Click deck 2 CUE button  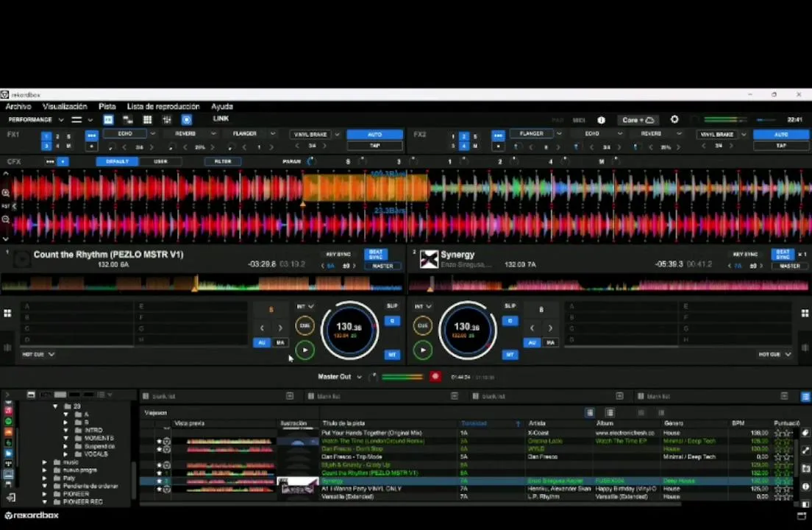[423, 325]
